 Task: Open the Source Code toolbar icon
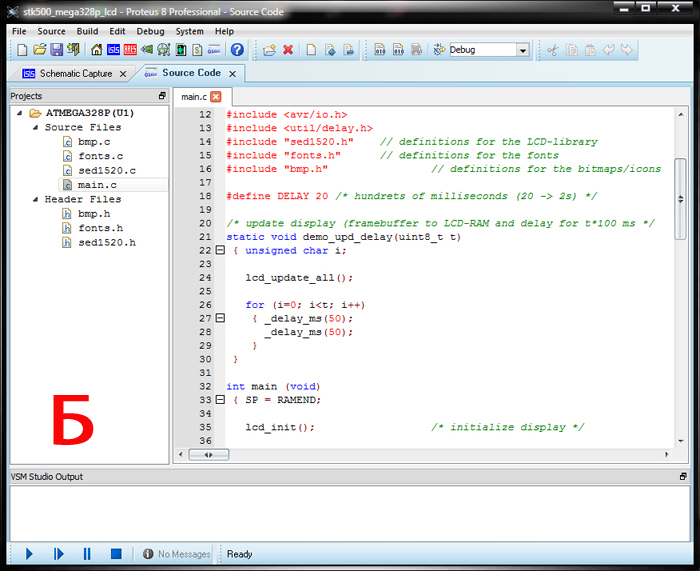click(x=214, y=50)
